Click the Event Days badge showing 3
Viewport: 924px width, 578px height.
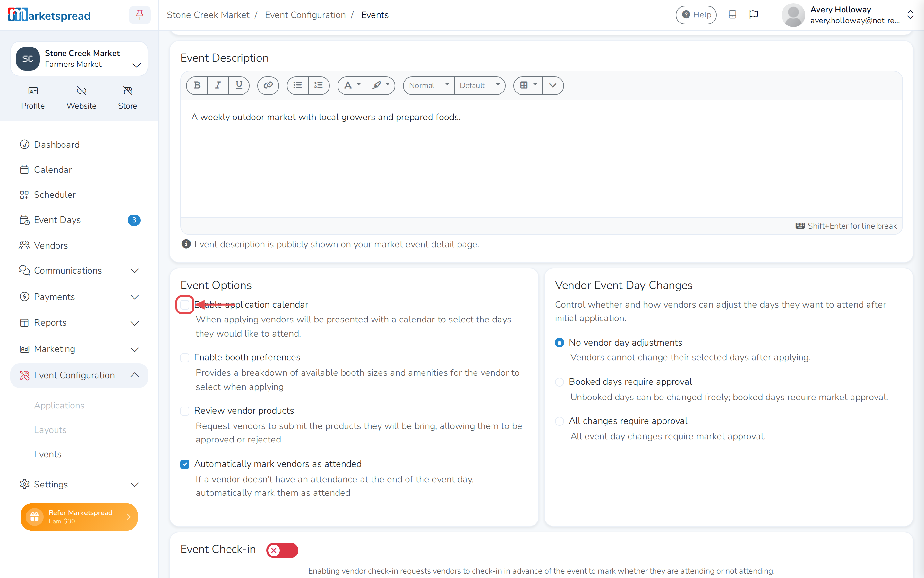click(134, 220)
